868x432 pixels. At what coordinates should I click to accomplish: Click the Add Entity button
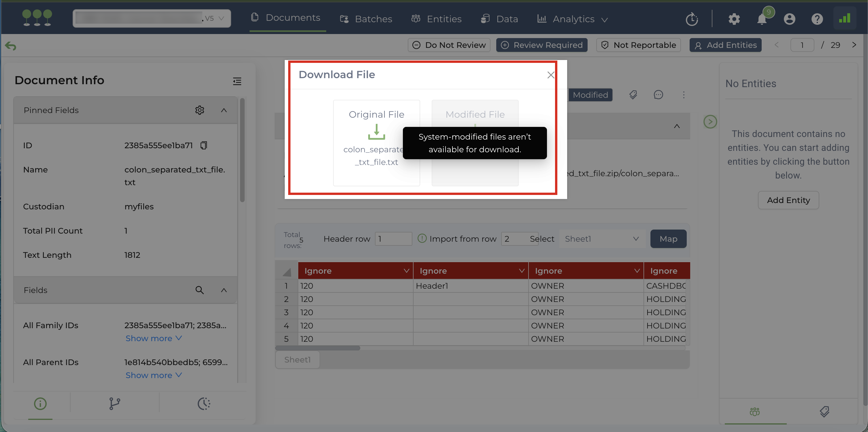pyautogui.click(x=788, y=200)
